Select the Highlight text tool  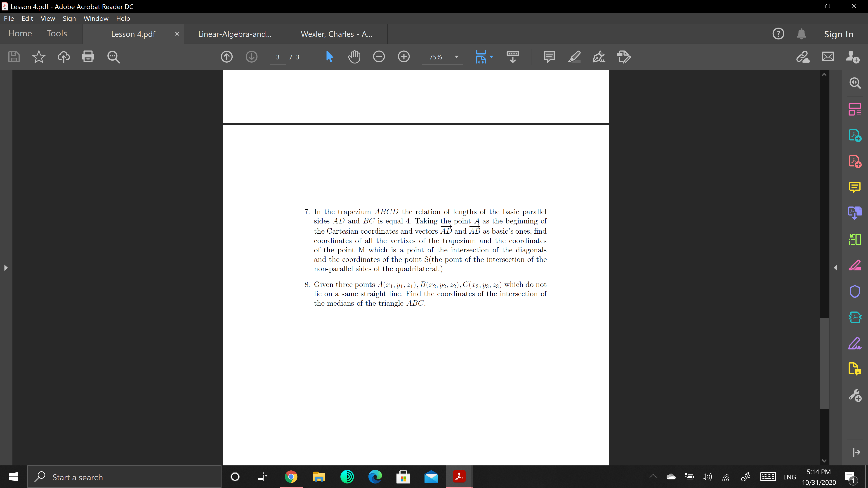[574, 56]
